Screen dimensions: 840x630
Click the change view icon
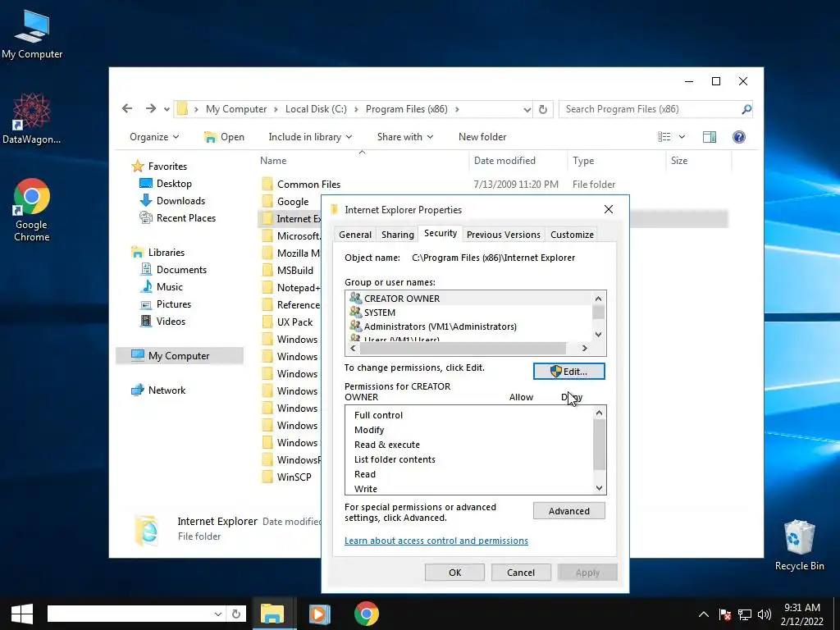coord(664,137)
